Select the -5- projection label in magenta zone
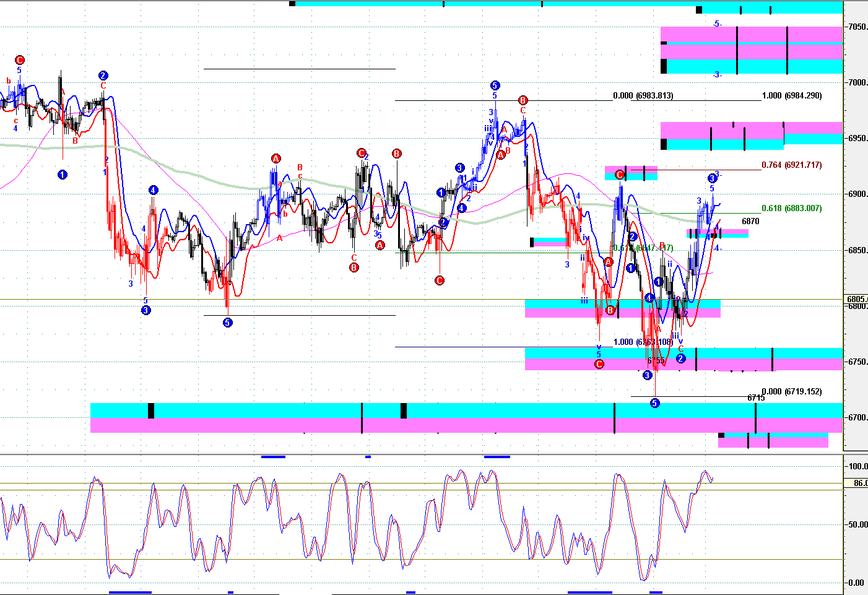 pos(717,24)
